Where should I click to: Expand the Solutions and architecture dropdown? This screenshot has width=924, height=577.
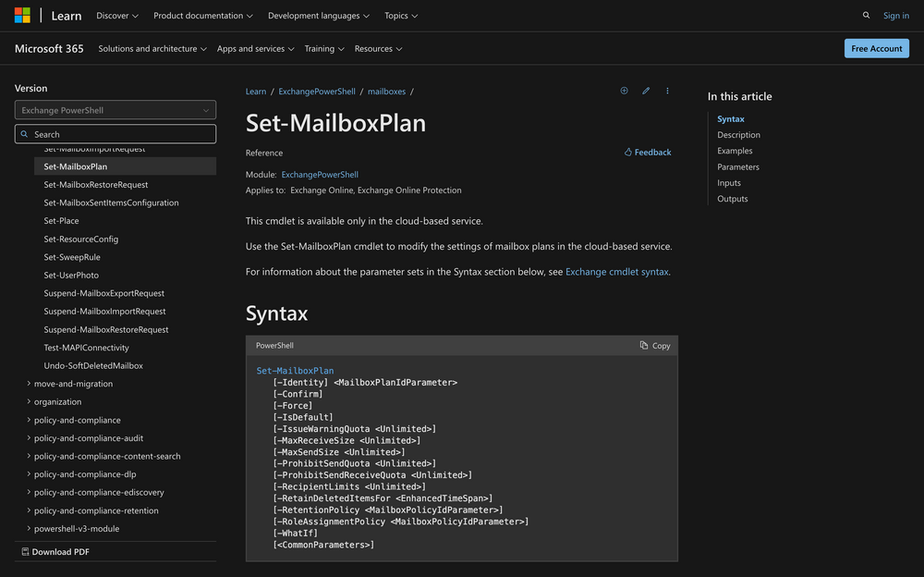[x=152, y=49]
